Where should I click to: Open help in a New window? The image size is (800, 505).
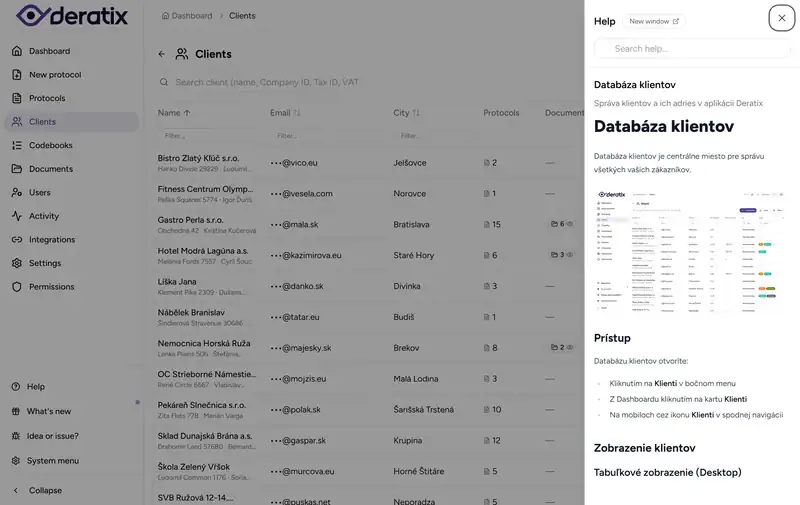[654, 21]
